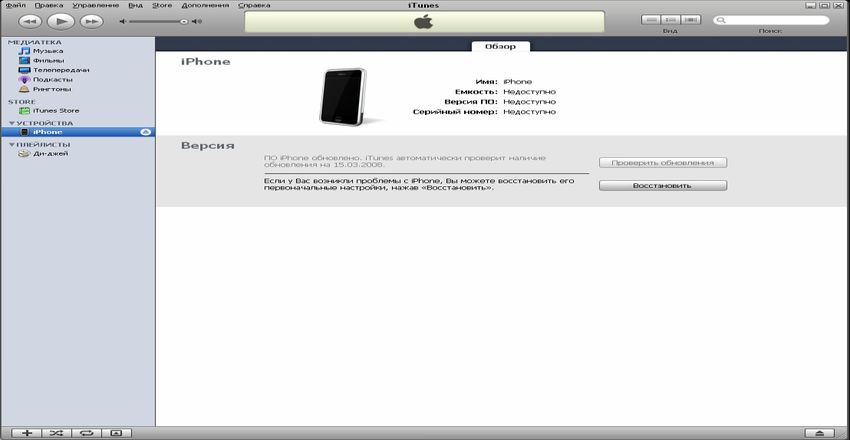The width and height of the screenshot is (850, 440).
Task: Open the Store menu
Action: point(162,5)
